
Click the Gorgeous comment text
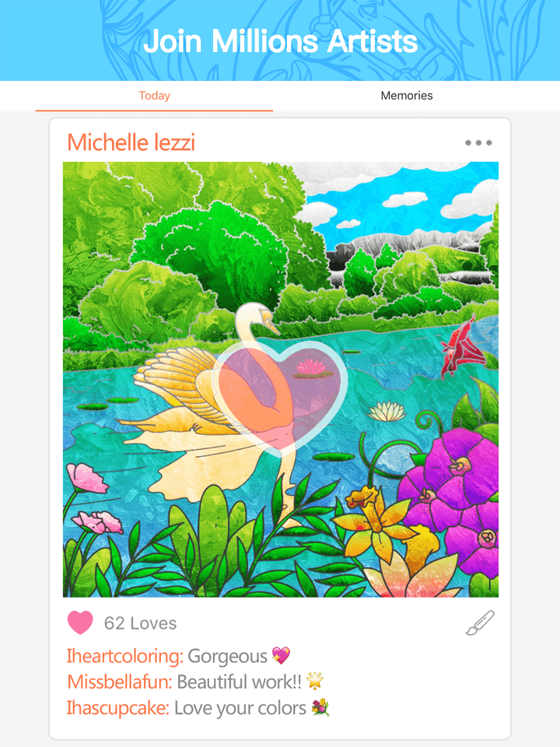point(227,657)
